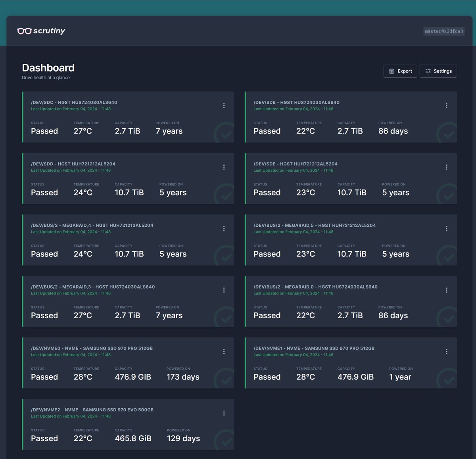Open the three-dot menu for MEGARAID,3 drive
The image size is (476, 459).
pos(224,290)
